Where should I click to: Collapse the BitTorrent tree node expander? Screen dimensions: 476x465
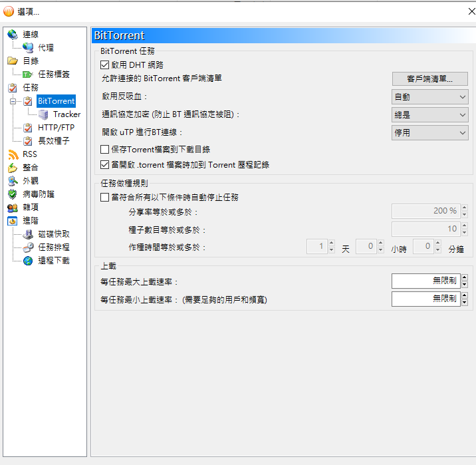13,101
